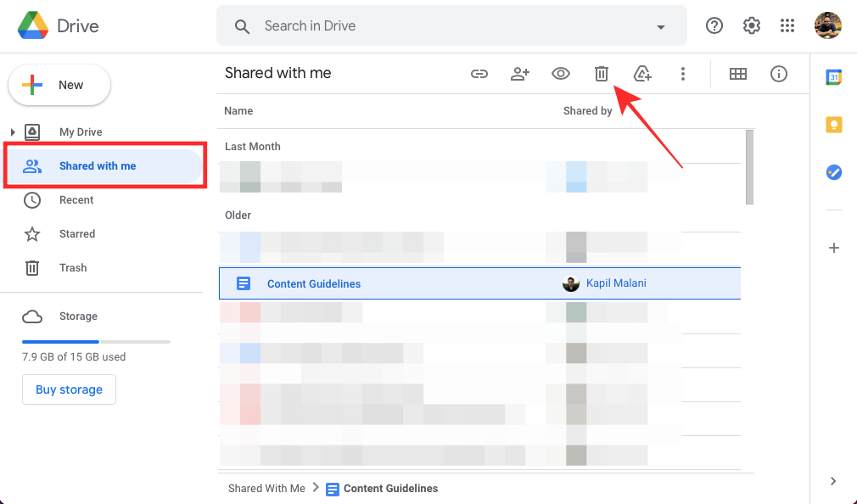Click Add shortcut to Drive icon
This screenshot has width=857, height=504.
click(642, 73)
